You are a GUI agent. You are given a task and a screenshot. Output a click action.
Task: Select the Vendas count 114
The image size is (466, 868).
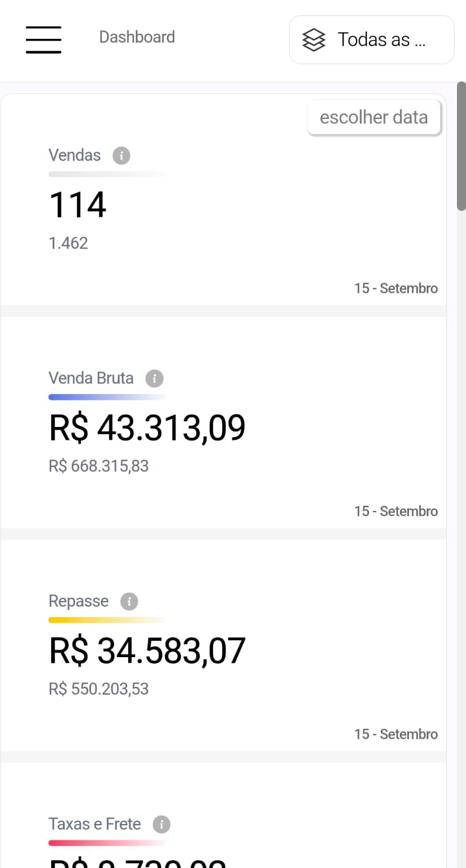tap(78, 205)
